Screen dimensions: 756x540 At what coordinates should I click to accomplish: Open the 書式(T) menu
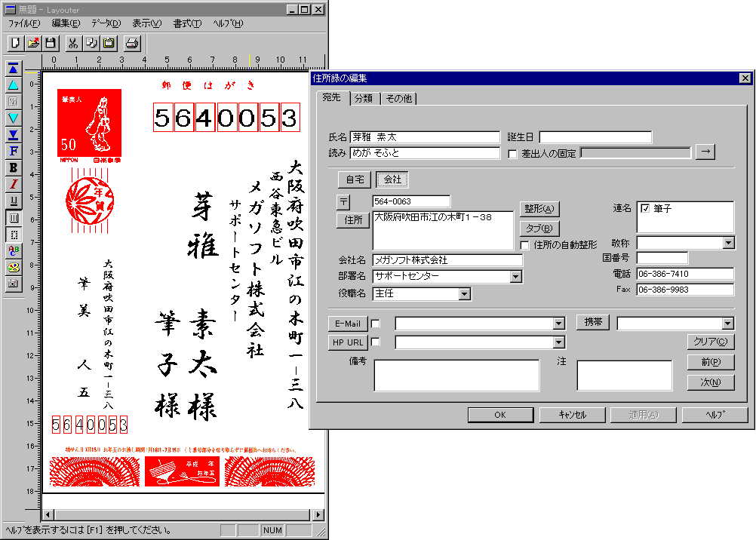[186, 23]
